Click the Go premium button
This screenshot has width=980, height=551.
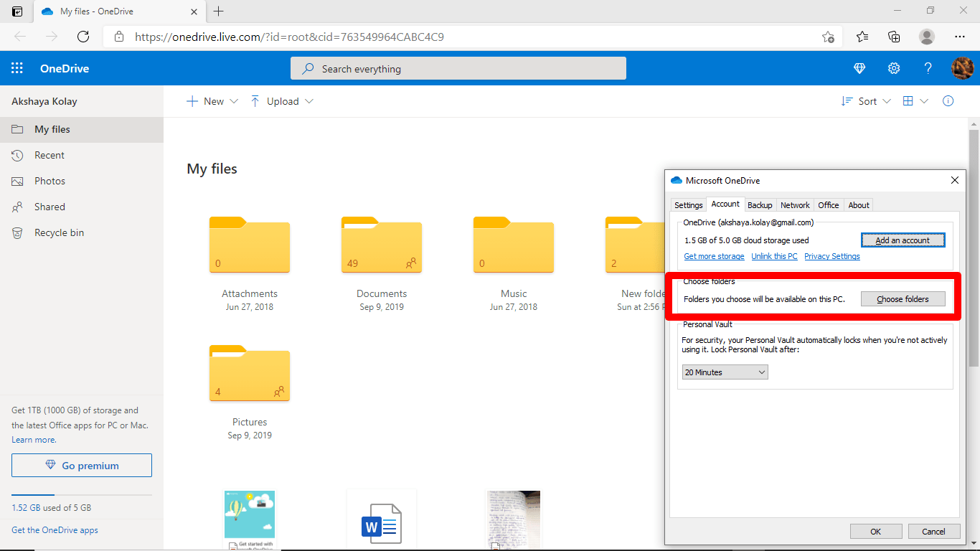(82, 465)
